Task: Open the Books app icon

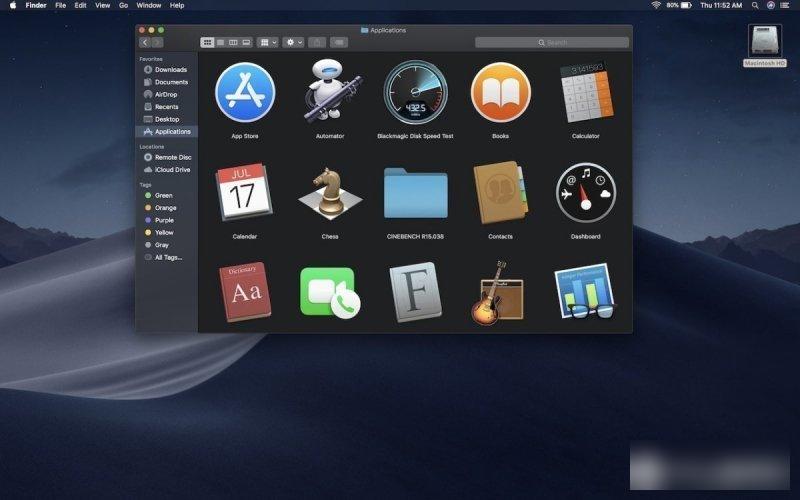Action: click(501, 92)
